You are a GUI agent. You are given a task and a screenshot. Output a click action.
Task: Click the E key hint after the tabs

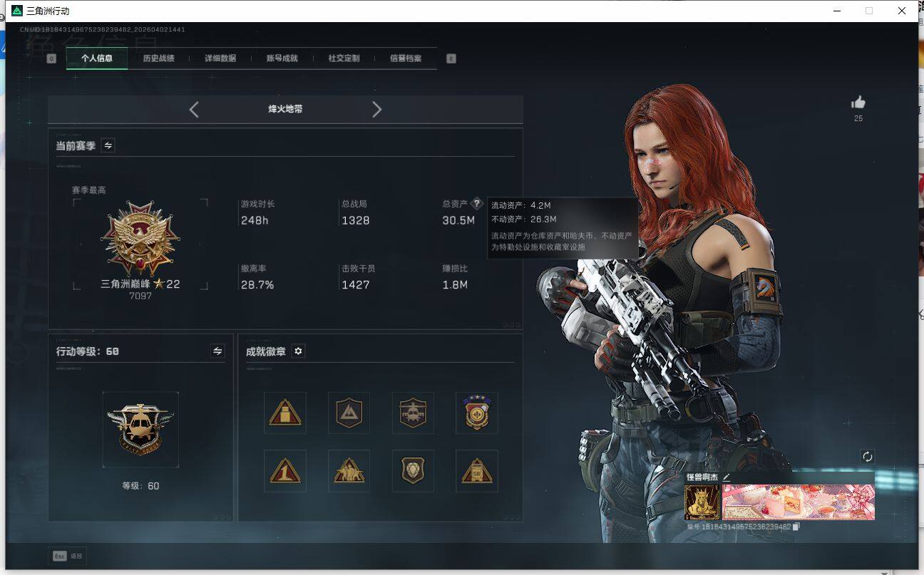[451, 58]
